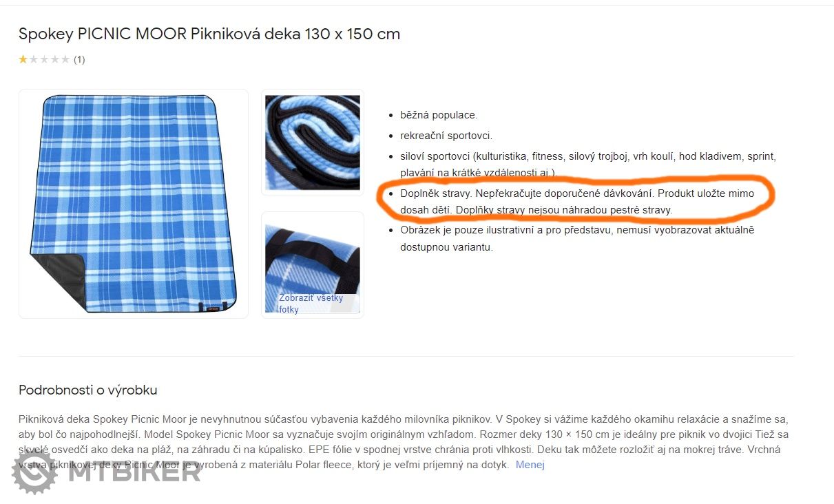The width and height of the screenshot is (834, 504).
Task: Click the fifth gray rating star
Action: coord(65,59)
